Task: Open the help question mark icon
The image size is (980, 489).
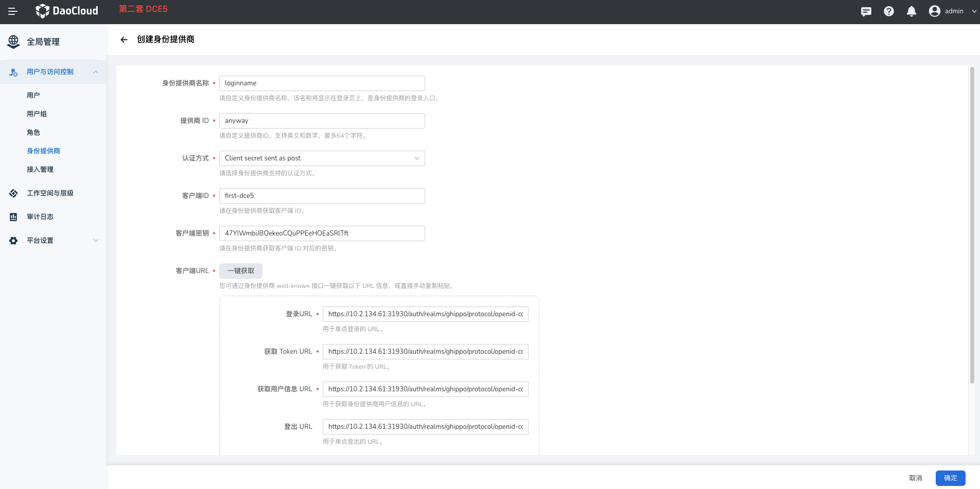Action: [889, 11]
